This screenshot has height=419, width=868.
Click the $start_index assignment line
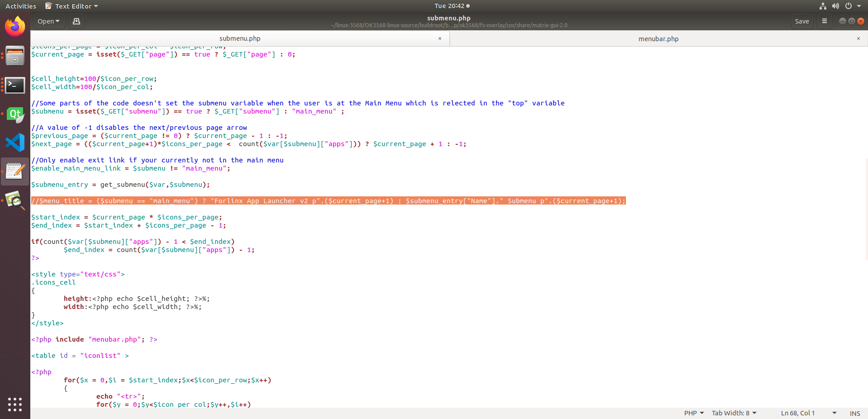click(127, 217)
